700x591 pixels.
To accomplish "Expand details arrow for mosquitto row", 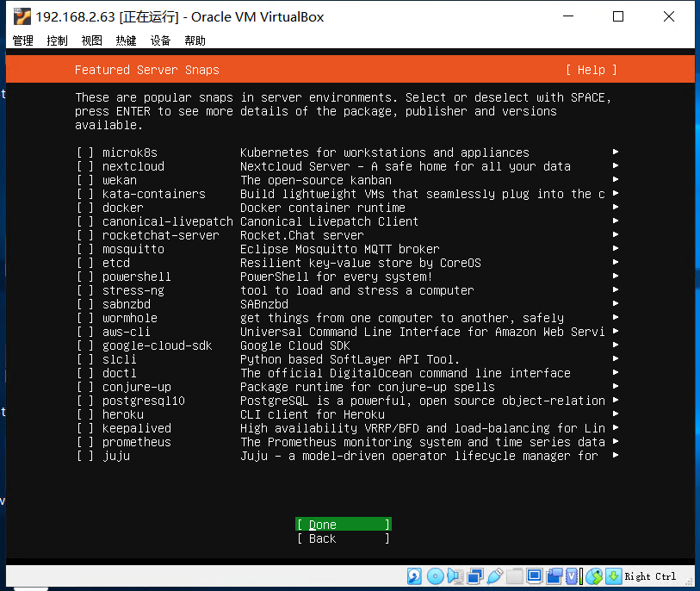I will coord(616,248).
